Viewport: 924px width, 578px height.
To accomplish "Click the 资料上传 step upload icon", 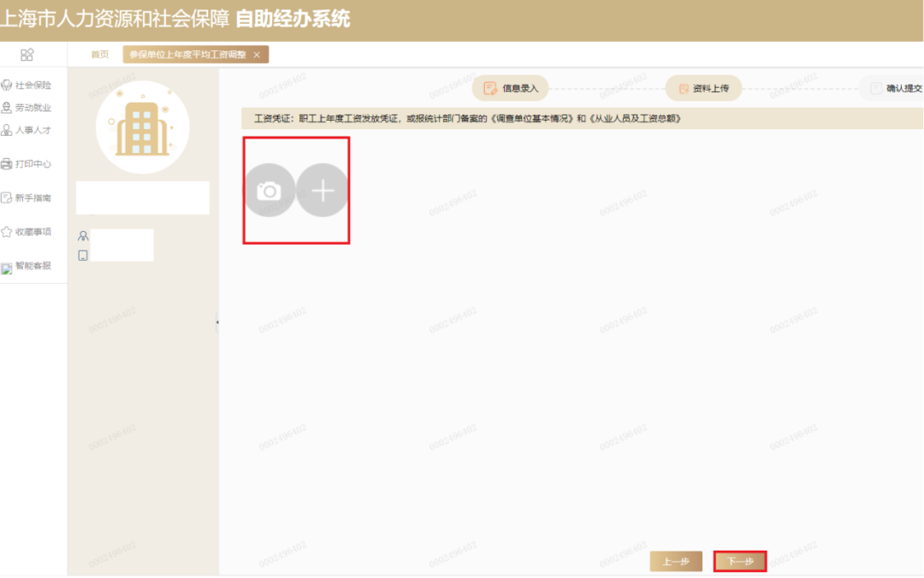I will 684,88.
